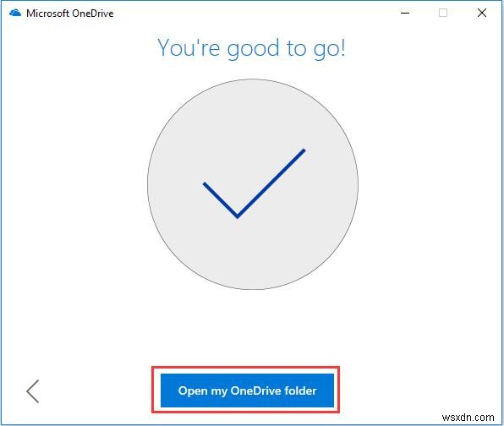Click the OneDrive cloud icon in title bar
The width and height of the screenshot is (504, 426).
click(x=15, y=14)
